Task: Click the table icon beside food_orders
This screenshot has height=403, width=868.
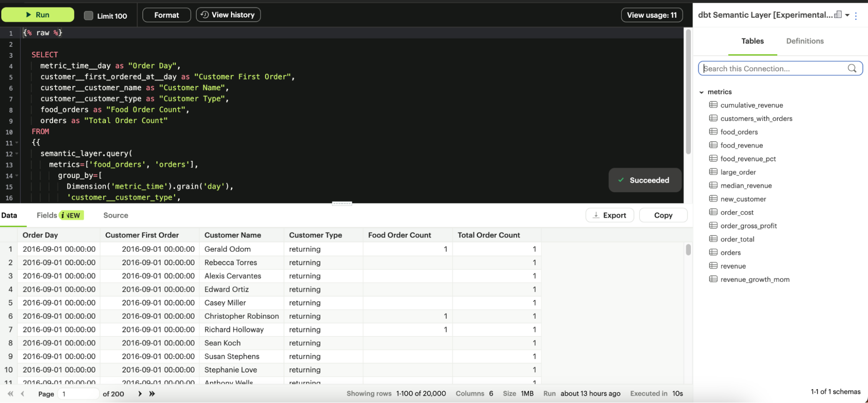Action: click(713, 132)
